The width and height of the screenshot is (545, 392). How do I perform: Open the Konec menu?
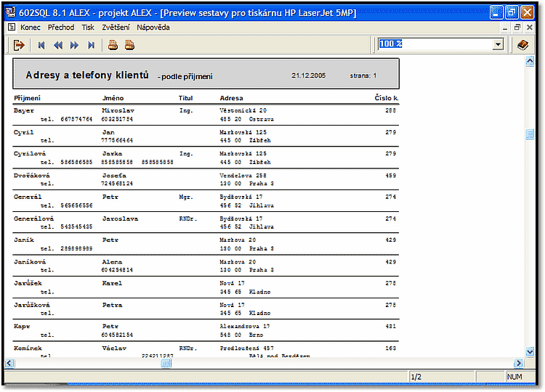tap(31, 27)
